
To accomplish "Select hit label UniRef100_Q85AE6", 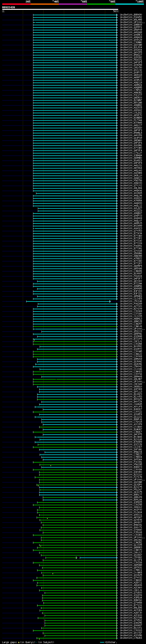I will pyautogui.click(x=131, y=296).
